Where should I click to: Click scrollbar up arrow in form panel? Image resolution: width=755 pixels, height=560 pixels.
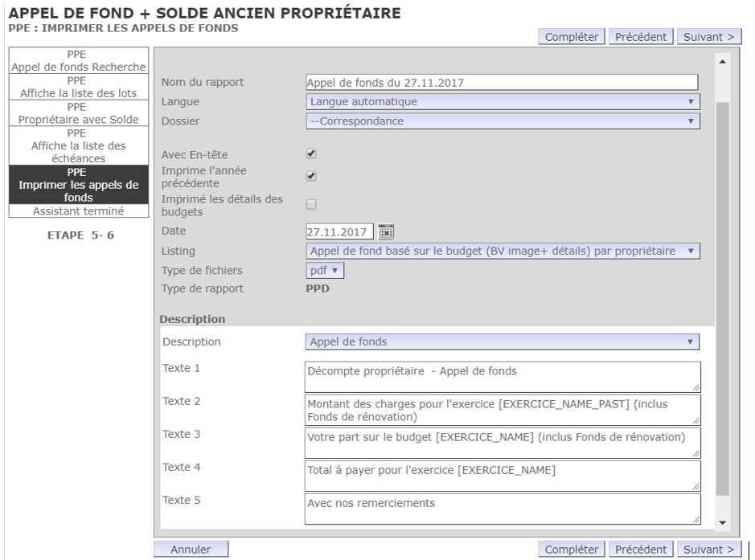pyautogui.click(x=721, y=62)
